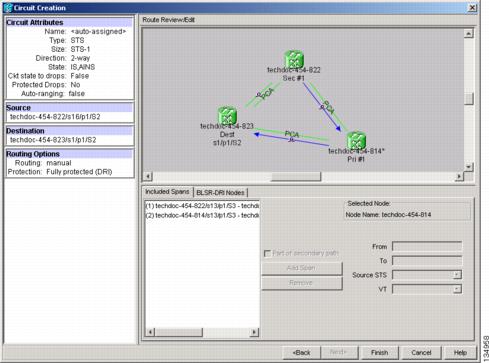The width and height of the screenshot is (489, 363).
Task: Click the Finish button
Action: pos(379,352)
